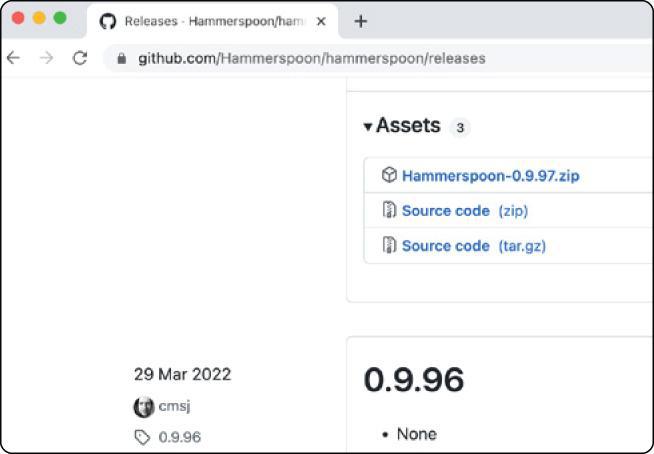Click the Assets heading text
The height and width of the screenshot is (454, 654).
pos(408,125)
